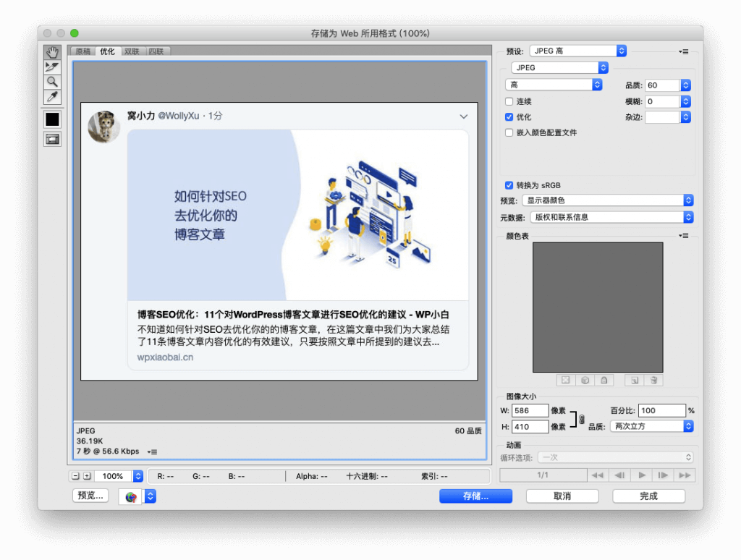Open the 品质 60 value stepper
The width and height of the screenshot is (741, 560).
tap(686, 85)
